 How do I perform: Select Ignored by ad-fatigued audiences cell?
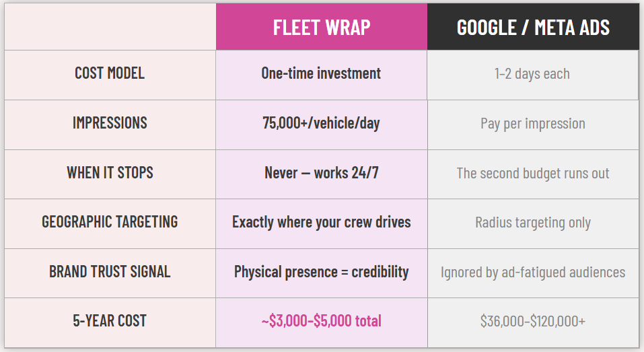tap(532, 273)
